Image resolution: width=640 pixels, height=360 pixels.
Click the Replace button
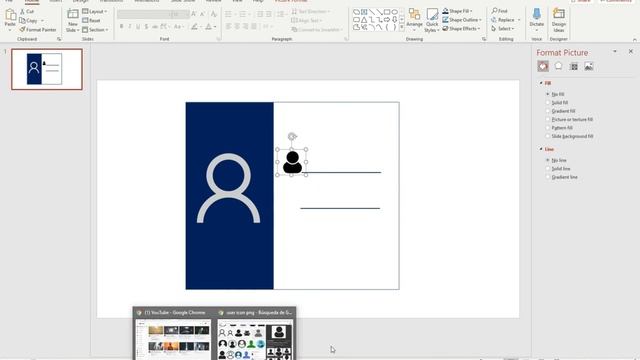[503, 20]
